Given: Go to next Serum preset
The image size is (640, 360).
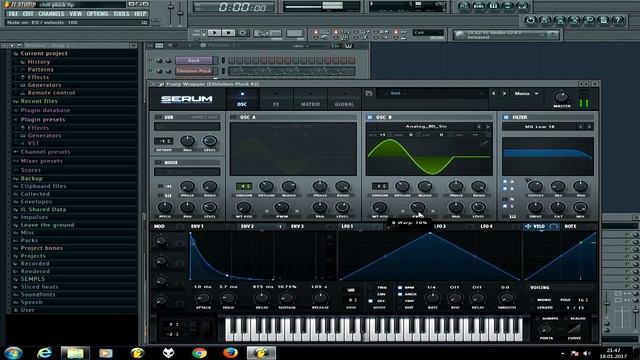Looking at the screenshot, I should [504, 93].
